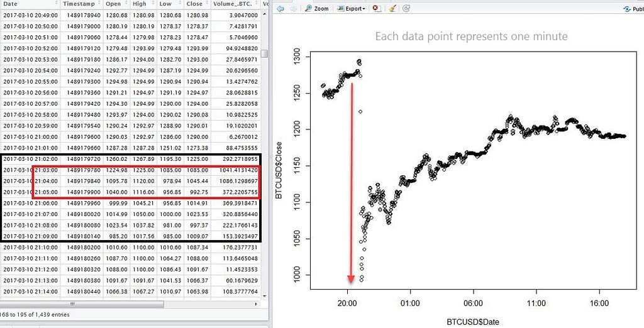Remove the current plot using the red X icon
Screen dimensions: 644x328
tap(377, 8)
